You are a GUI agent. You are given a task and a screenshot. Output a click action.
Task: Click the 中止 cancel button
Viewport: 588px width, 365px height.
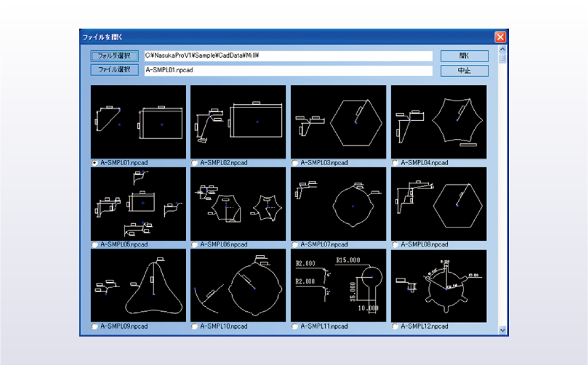464,71
